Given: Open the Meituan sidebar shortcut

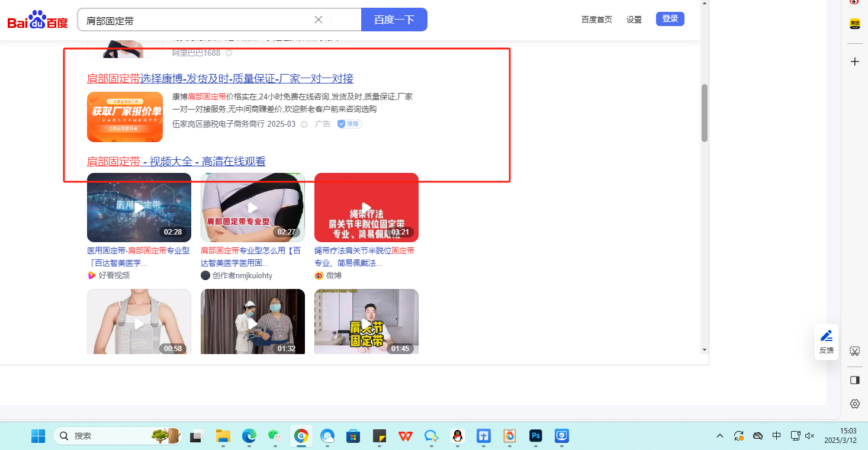Looking at the screenshot, I should (854, 24).
